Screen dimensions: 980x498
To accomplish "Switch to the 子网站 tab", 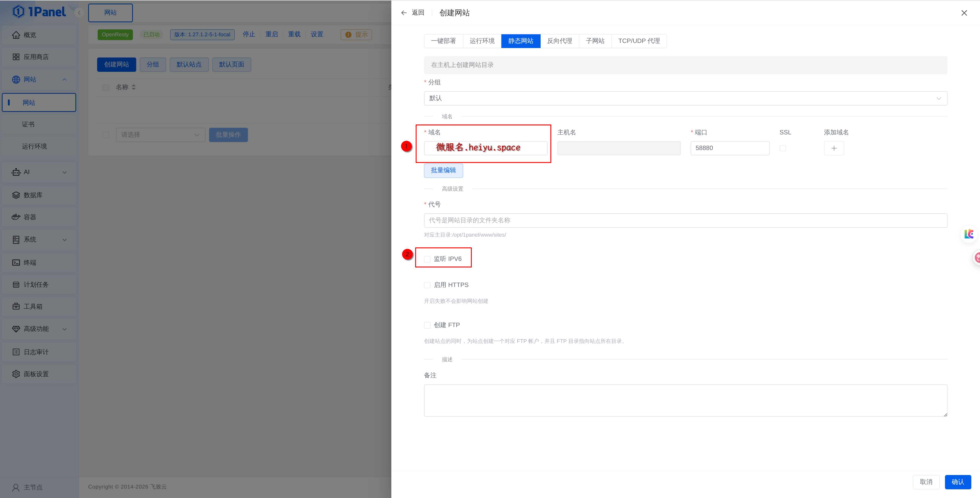I will [x=595, y=41].
